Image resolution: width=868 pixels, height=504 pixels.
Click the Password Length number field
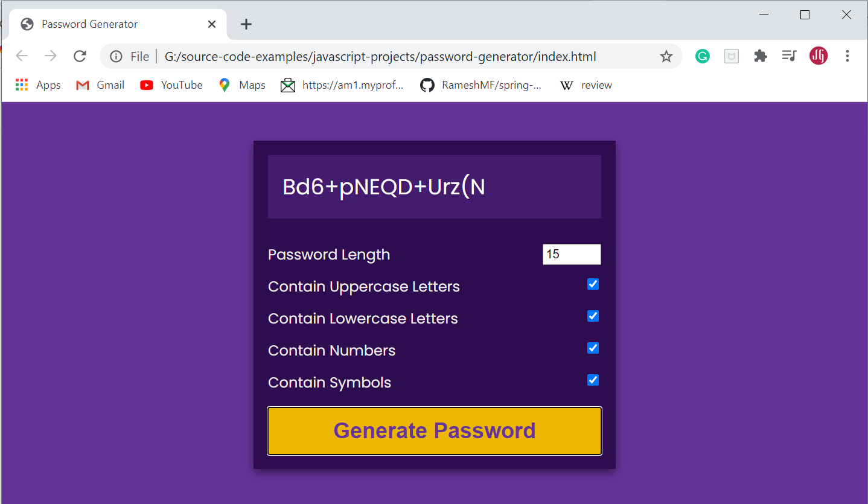(571, 254)
